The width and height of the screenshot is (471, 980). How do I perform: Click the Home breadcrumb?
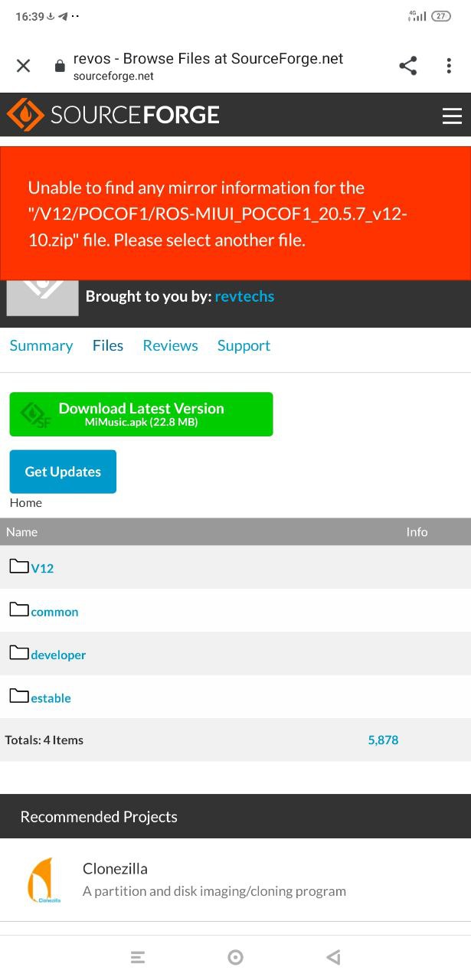tap(26, 502)
